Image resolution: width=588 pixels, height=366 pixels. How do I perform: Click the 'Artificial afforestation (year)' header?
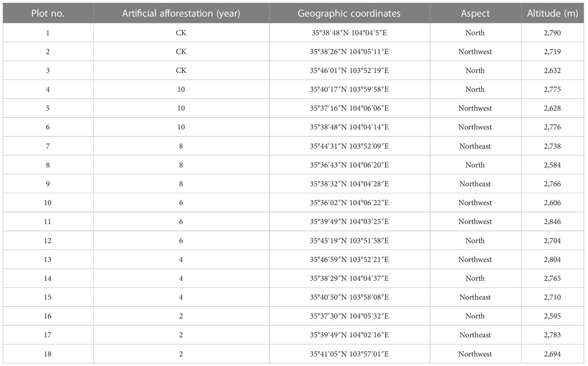click(x=181, y=13)
